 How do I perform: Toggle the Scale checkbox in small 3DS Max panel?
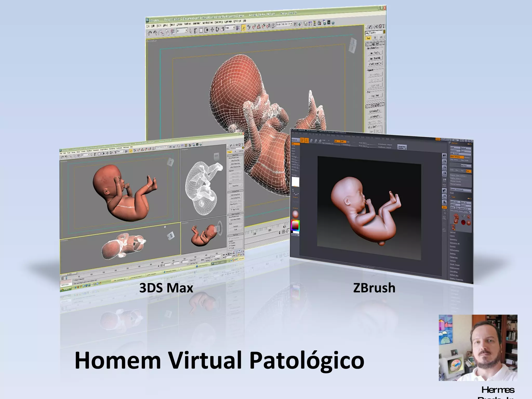coord(230,248)
